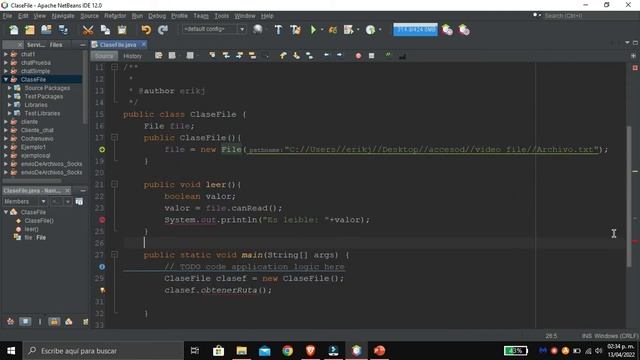Expand the Cochenuevo project node
The height and width of the screenshot is (360, 640).
pyautogui.click(x=6, y=139)
